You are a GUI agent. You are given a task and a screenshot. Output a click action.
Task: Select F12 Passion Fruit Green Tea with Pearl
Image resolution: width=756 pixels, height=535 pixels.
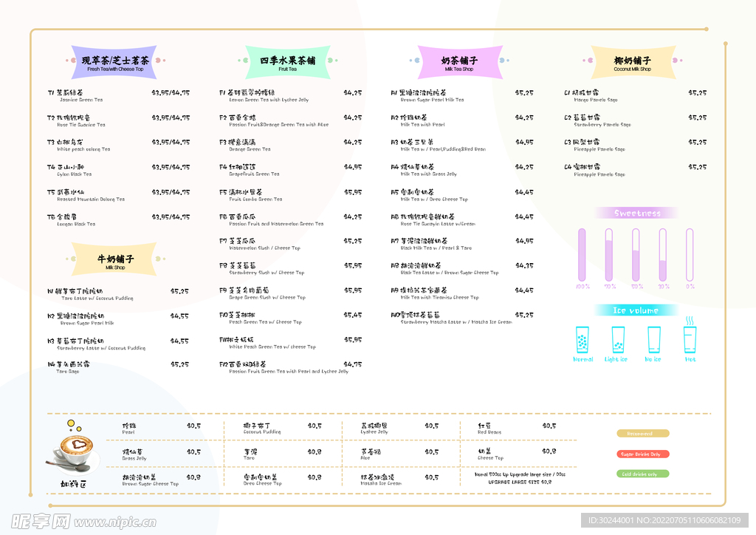tap(290, 367)
